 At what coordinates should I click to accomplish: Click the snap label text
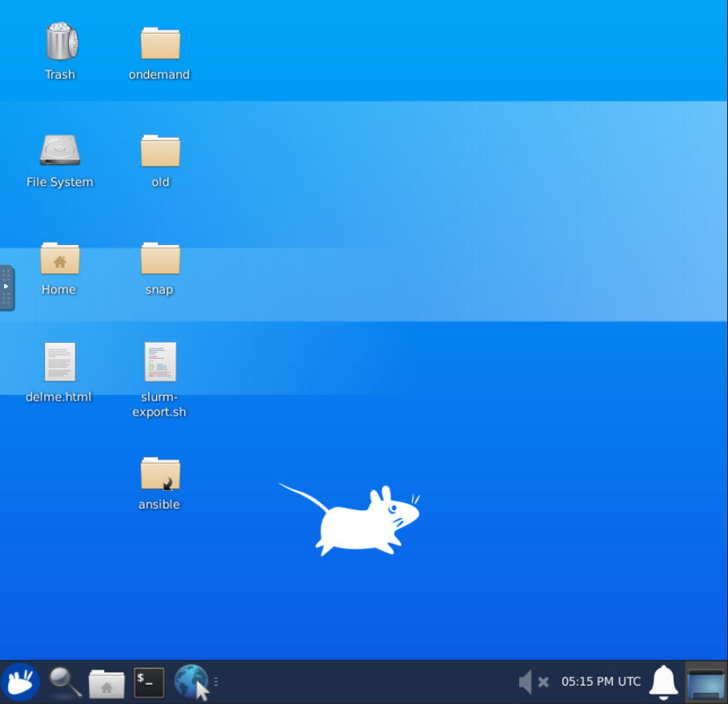pos(159,290)
